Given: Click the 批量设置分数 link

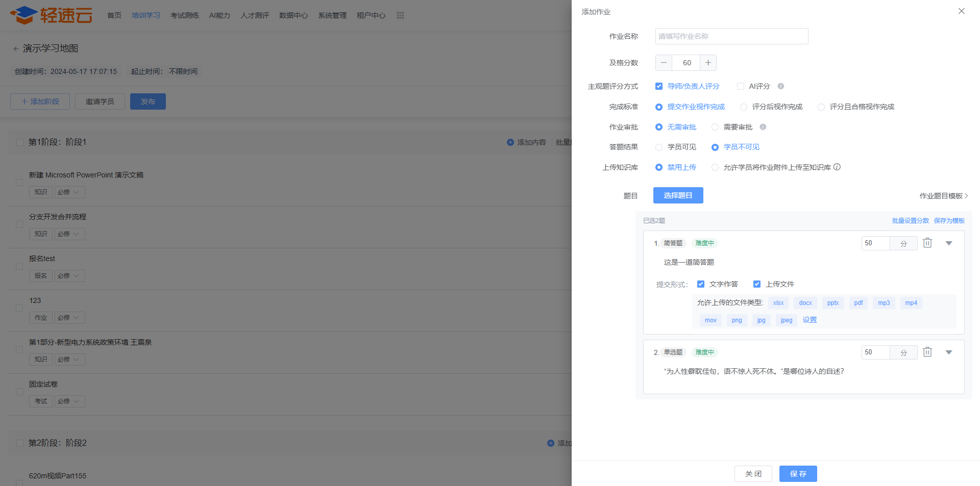Looking at the screenshot, I should pyautogui.click(x=910, y=221).
